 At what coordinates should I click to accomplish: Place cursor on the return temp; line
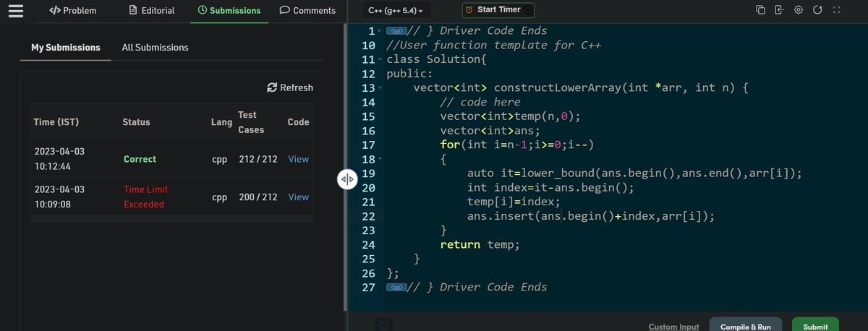coord(480,244)
